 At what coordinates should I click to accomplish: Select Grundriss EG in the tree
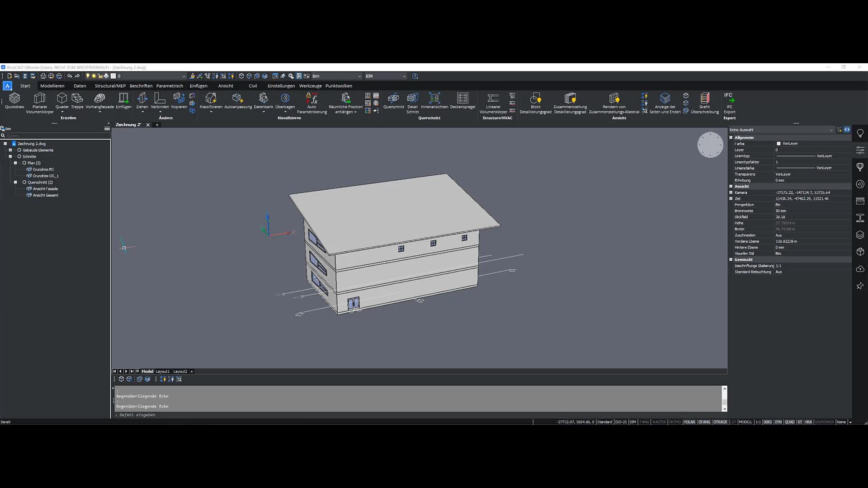pos(43,169)
